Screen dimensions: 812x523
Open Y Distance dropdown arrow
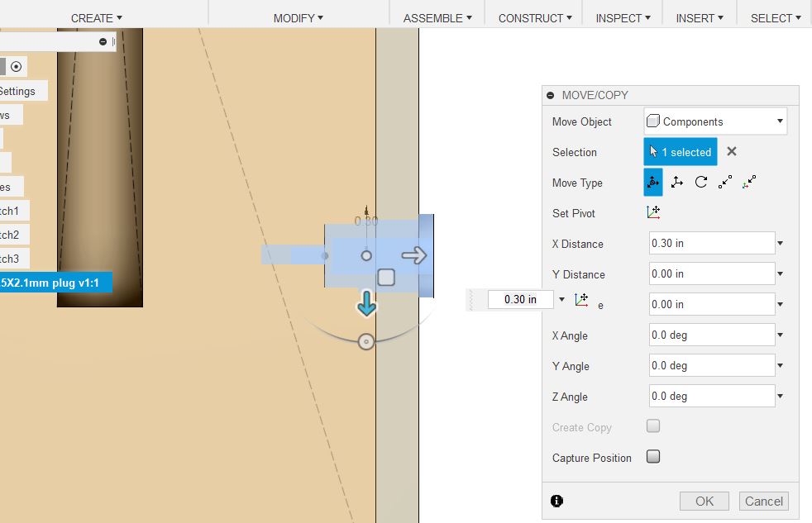click(780, 273)
